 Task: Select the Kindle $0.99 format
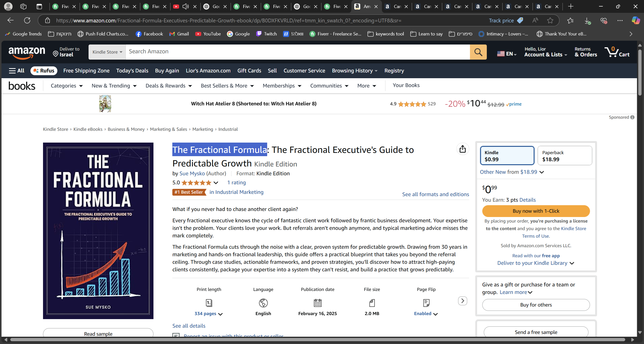(507, 156)
